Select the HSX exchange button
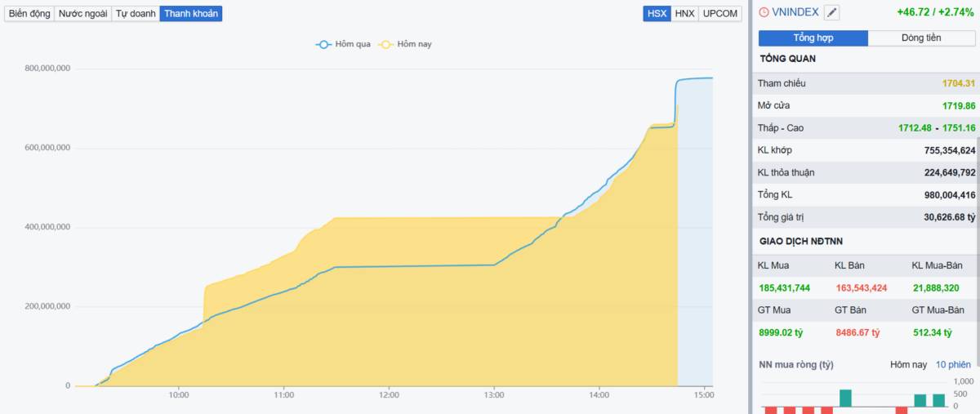Viewport: 980px width, 414px height. pos(657,14)
